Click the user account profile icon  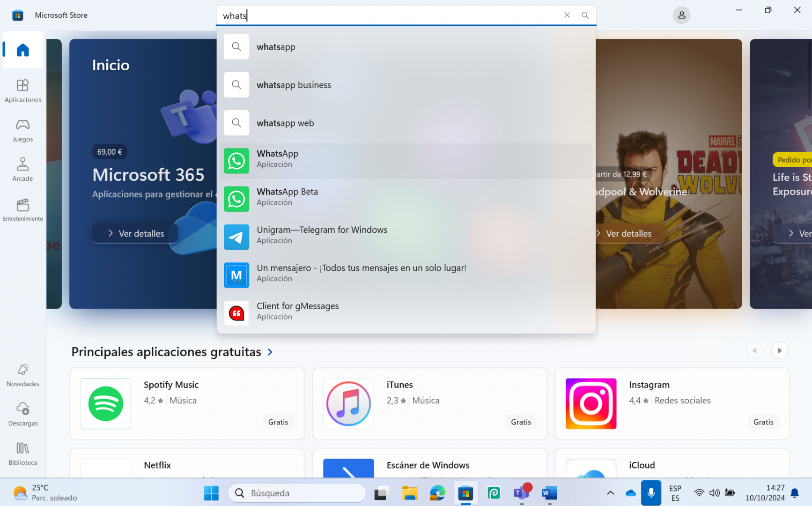coord(681,15)
